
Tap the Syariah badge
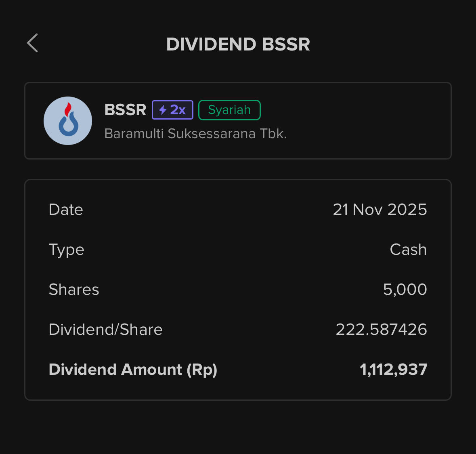point(229,110)
